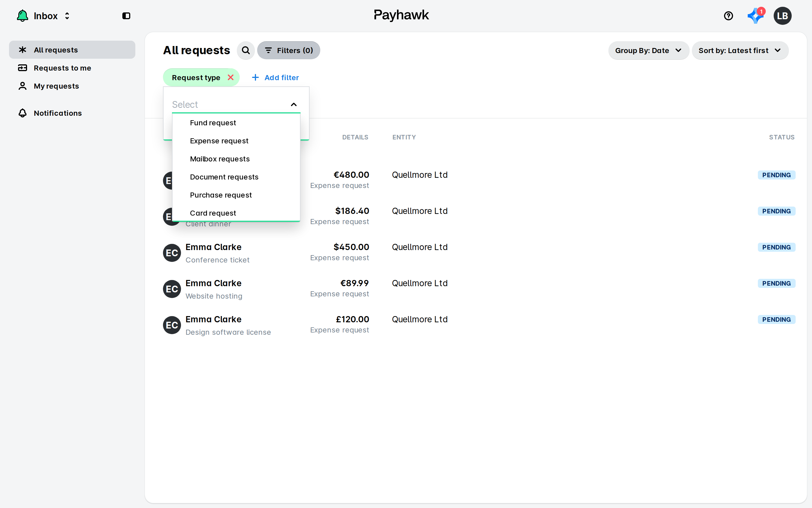Collapse the Select dropdown chevron
Viewport: 812px width, 508px height.
[x=294, y=104]
